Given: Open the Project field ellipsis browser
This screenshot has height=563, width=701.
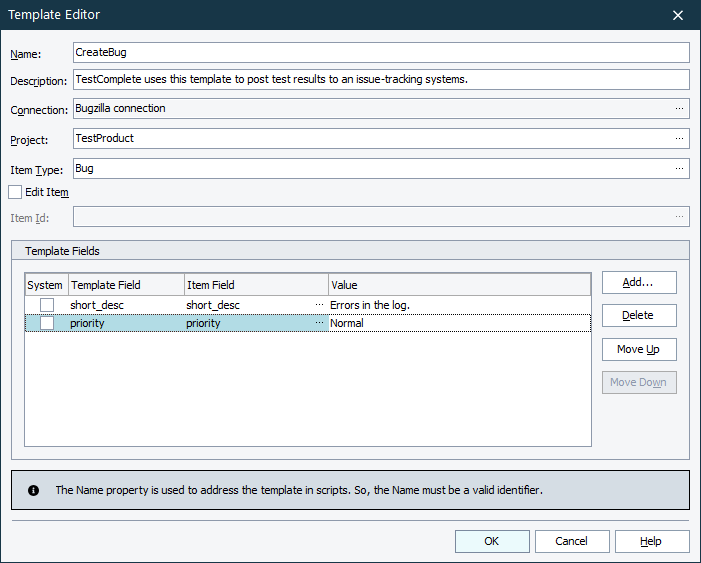Looking at the screenshot, I should coord(679,138).
